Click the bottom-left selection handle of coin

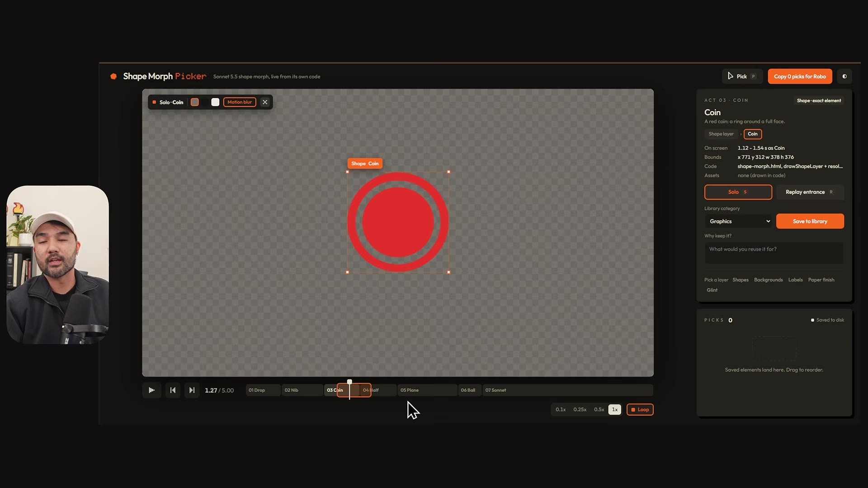tap(347, 272)
